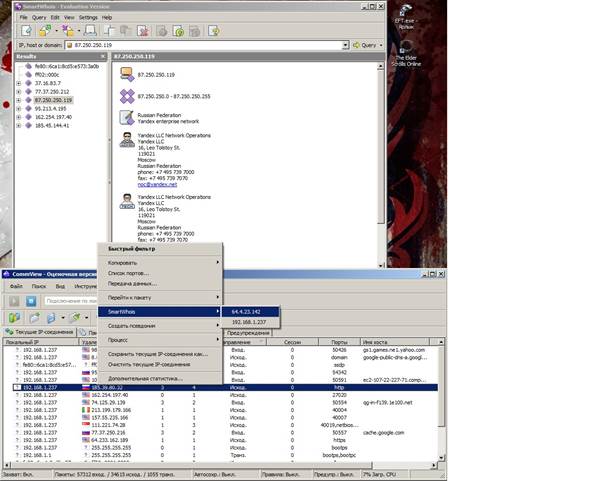The height and width of the screenshot is (481, 612).
Task: Click the greyed-out gear icon in SmartWhois toolbar
Action: (162, 30)
